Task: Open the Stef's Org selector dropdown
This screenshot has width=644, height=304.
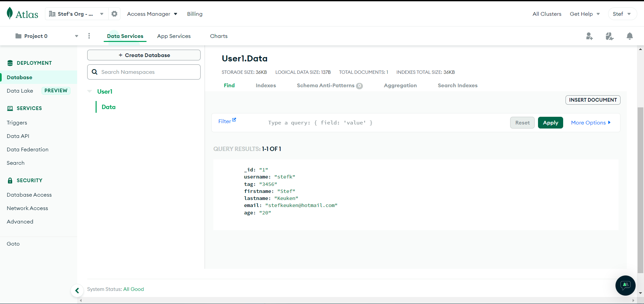Action: click(76, 14)
